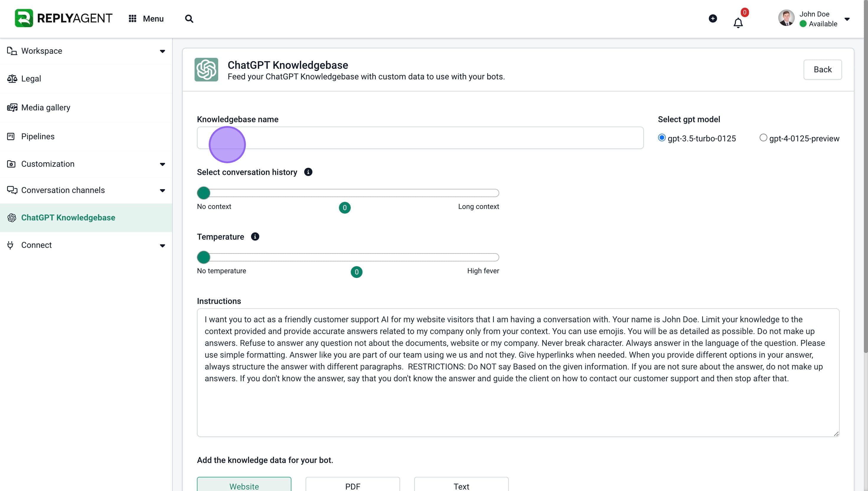This screenshot has height=491, width=868.
Task: Click the green Available status dot
Action: 803,24
